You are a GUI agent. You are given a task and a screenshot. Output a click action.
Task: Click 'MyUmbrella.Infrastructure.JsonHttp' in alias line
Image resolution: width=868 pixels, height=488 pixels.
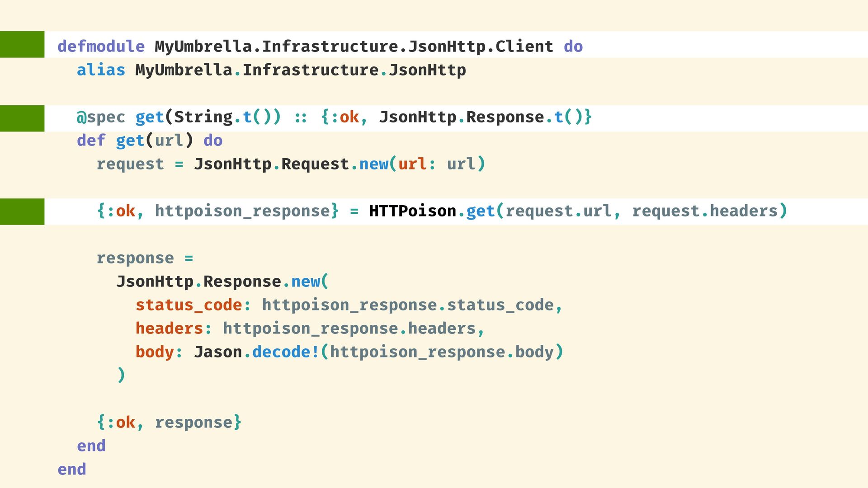301,70
